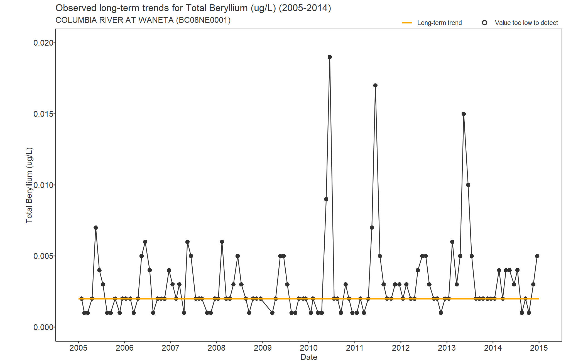Click the 0.007 data point in 2005
This screenshot has height=364, width=588.
(96, 227)
